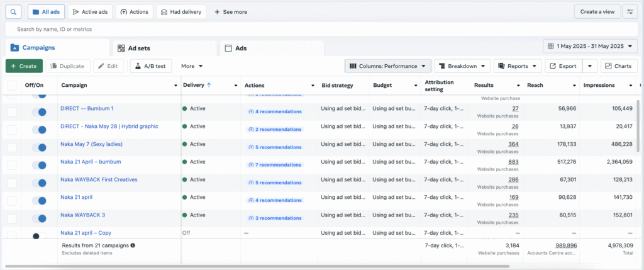
Task: Expand the Columns: Performance dropdown
Action: tap(388, 66)
